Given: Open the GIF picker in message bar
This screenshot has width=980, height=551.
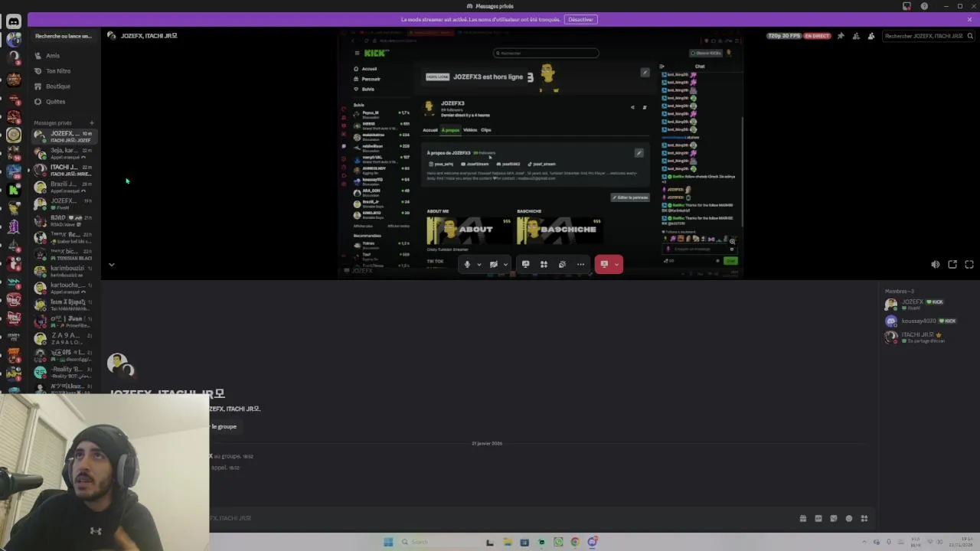Looking at the screenshot, I should tap(818, 518).
